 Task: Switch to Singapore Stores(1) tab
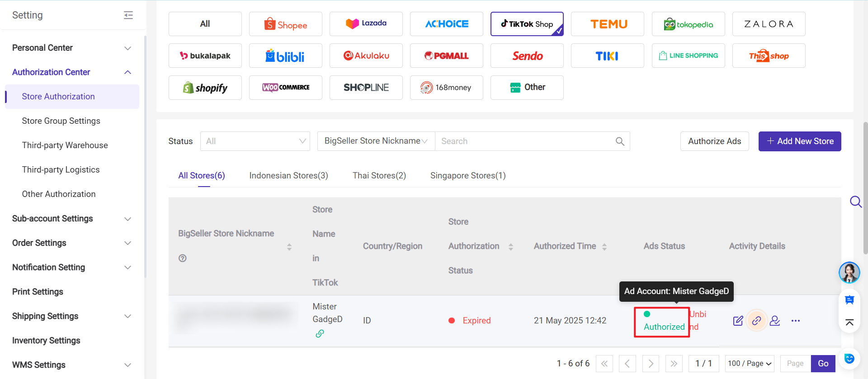pos(468,176)
